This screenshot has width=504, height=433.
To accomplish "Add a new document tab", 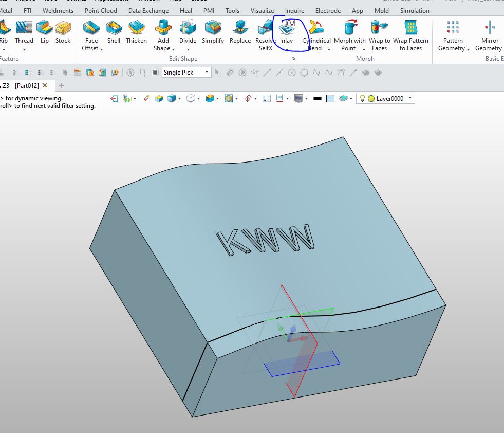I will [61, 85].
